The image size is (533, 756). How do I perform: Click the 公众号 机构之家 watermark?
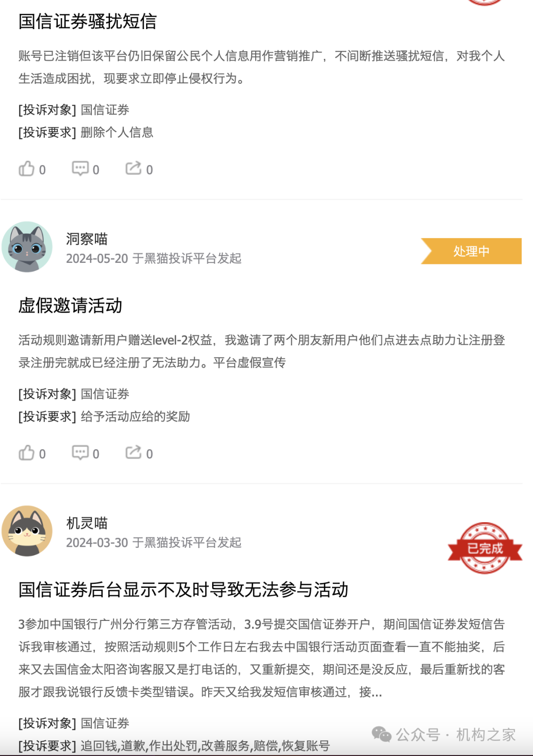[x=444, y=735]
